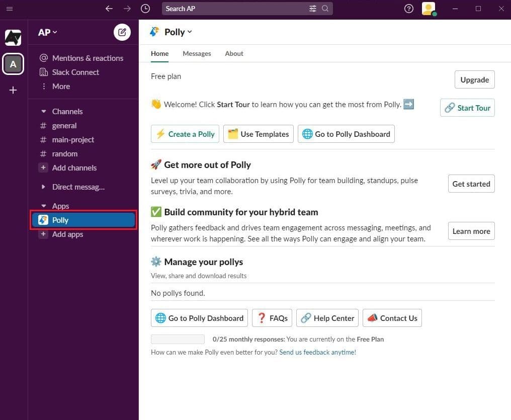The image size is (511, 420).
Task: Open the Polly app header dropdown
Action: (x=190, y=32)
